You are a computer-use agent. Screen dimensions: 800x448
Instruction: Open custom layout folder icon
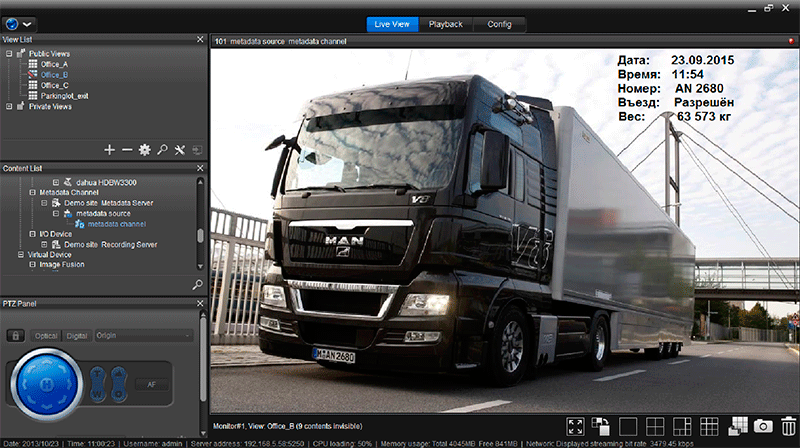pos(737,426)
